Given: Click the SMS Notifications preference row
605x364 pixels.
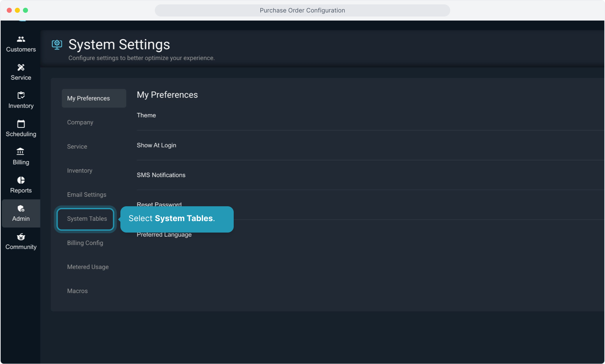Looking at the screenshot, I should pos(161,175).
